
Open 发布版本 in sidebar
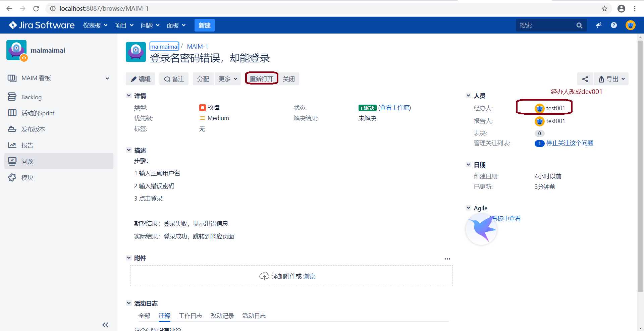point(33,129)
